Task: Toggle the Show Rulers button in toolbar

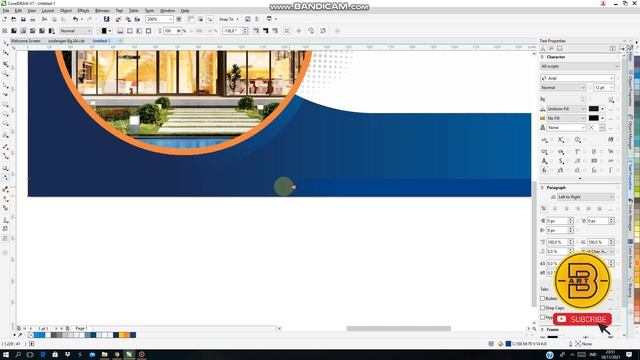Action: [x=191, y=19]
